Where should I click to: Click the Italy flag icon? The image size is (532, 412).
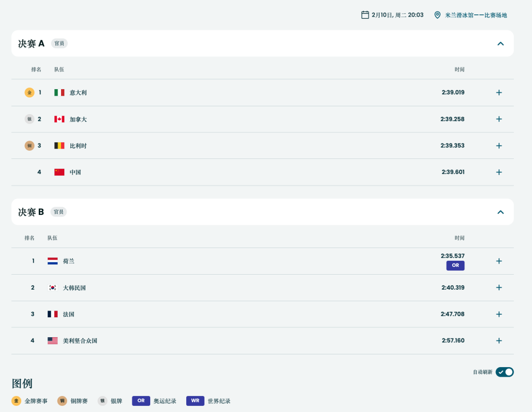59,92
